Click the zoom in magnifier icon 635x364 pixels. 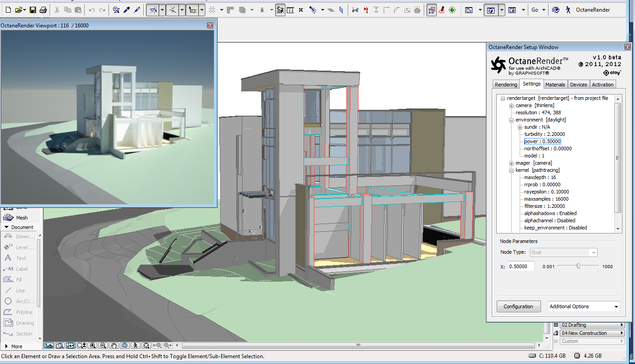(93, 346)
